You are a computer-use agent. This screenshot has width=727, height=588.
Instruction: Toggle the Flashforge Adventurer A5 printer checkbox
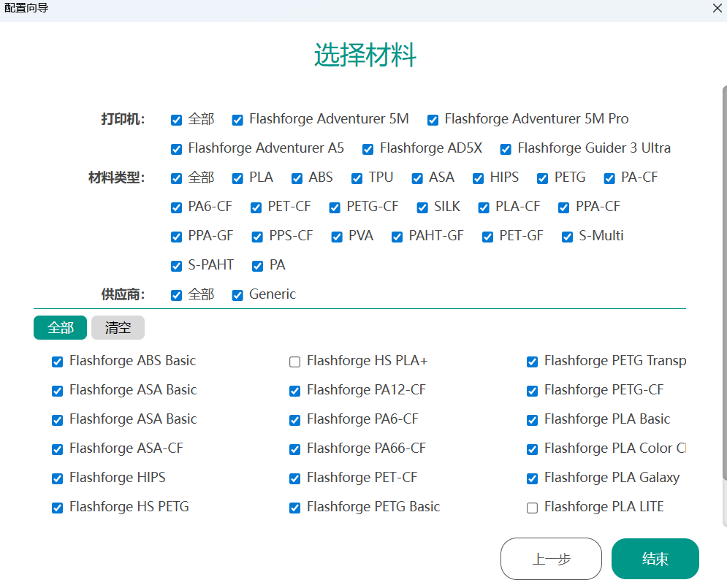176,149
